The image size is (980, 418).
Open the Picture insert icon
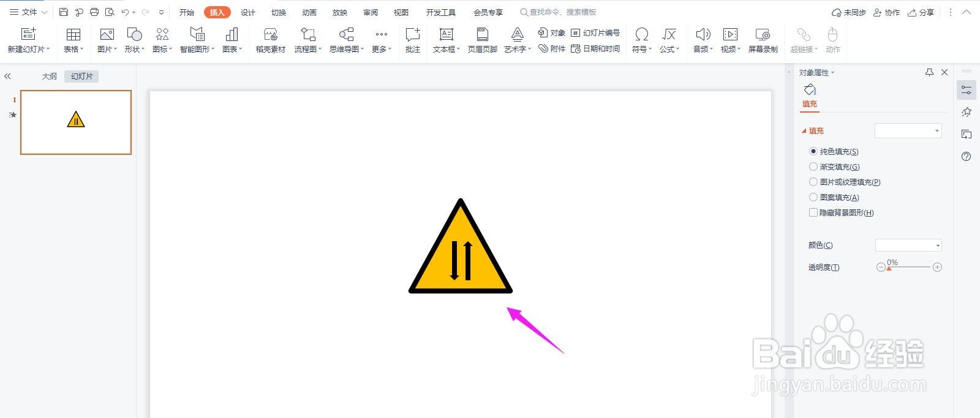tap(107, 34)
